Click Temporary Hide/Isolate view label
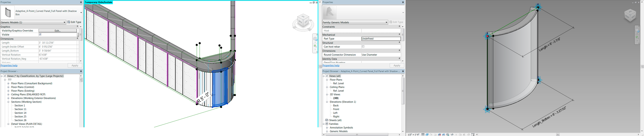Screen dimensions: 644x136 (x=99, y=2)
